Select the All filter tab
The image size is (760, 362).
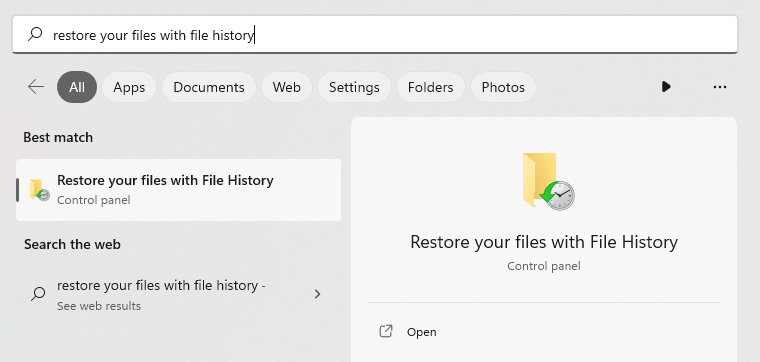77,87
